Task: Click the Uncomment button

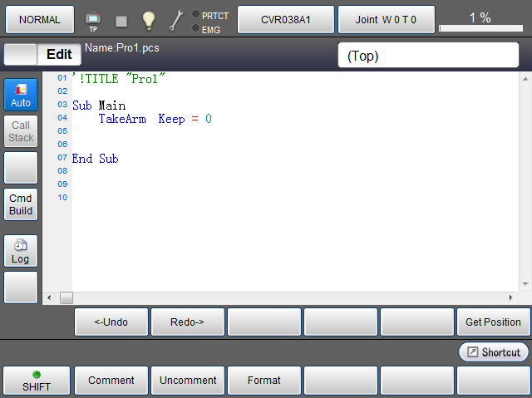Action: tap(188, 381)
